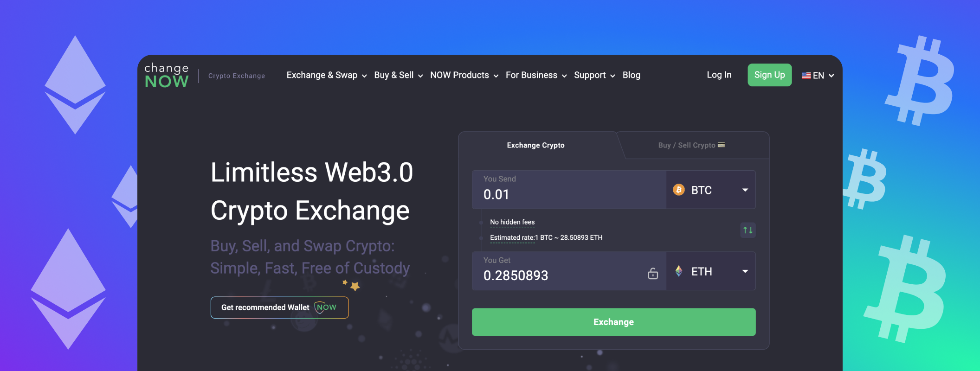Click the Log In link
This screenshot has width=980, height=371.
(x=719, y=75)
